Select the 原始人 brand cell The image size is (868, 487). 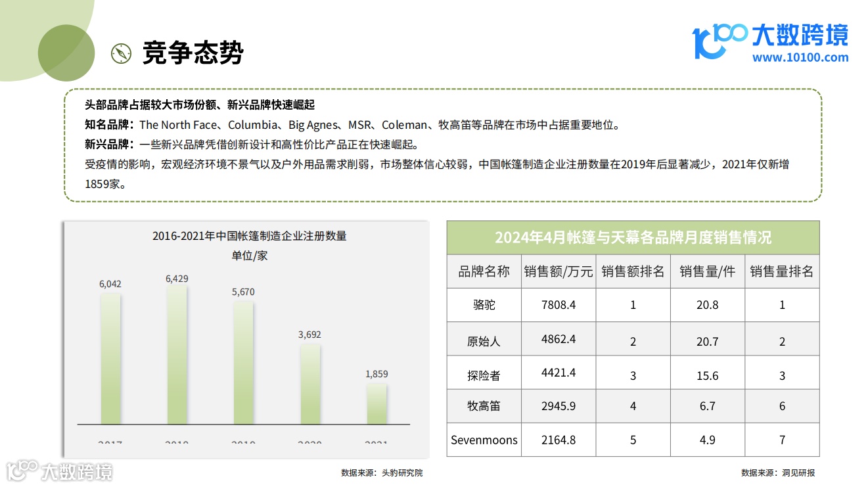(484, 339)
